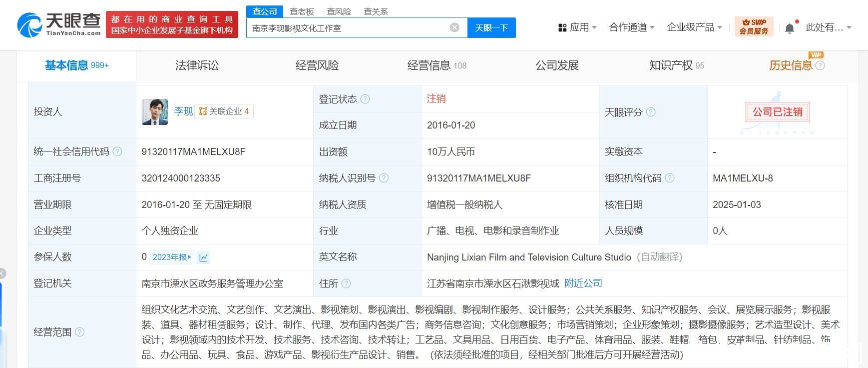Click the investor 李现 photo thumbnail
868x368 pixels.
(155, 111)
